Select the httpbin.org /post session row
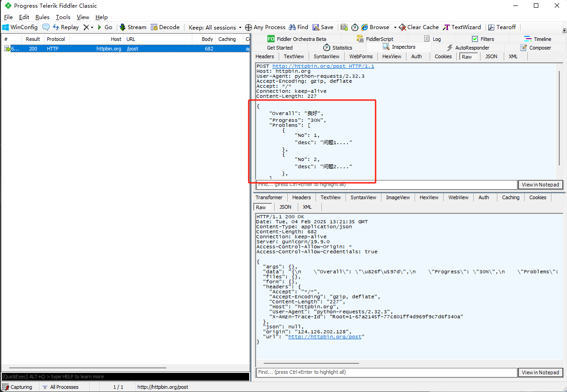Image resolution: width=567 pixels, height=392 pixels. (x=125, y=49)
